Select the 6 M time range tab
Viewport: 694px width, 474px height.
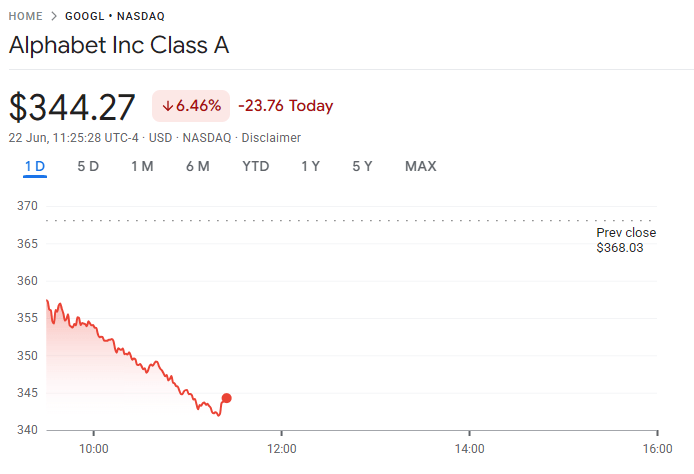pos(197,166)
